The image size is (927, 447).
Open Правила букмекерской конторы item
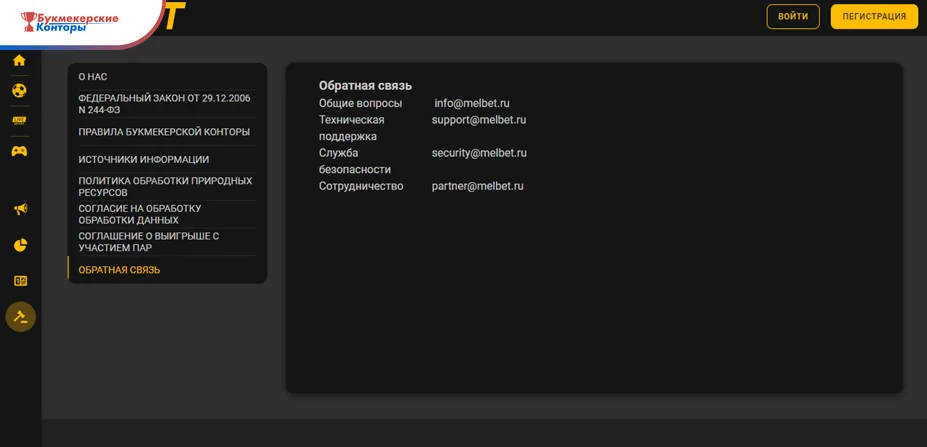[x=164, y=132]
